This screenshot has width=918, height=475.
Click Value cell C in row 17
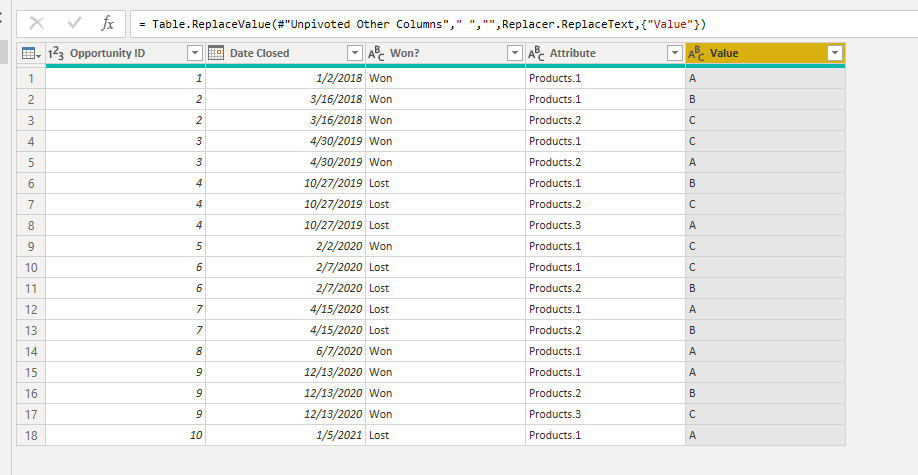tap(766, 414)
